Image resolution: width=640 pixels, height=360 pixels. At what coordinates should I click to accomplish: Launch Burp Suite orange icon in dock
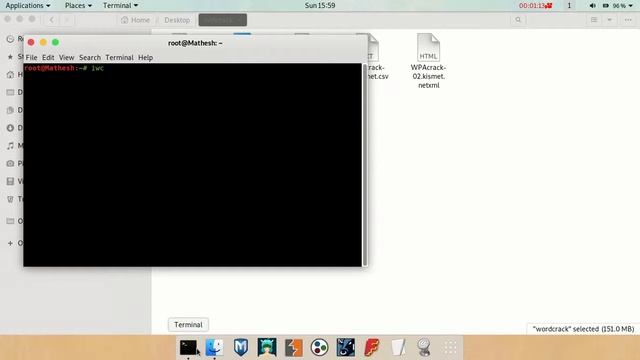(x=293, y=347)
